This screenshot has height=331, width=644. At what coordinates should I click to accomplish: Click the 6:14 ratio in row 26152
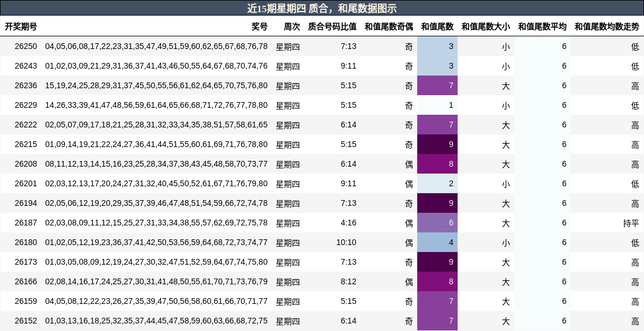[x=349, y=321]
